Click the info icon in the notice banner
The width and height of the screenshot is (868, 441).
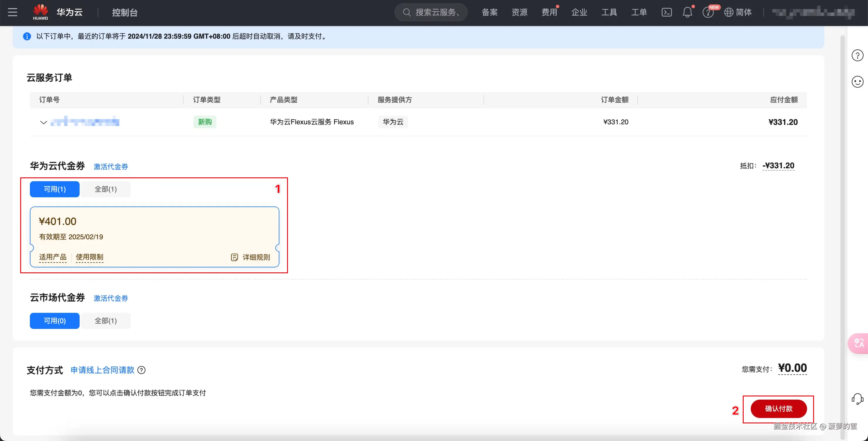coord(27,36)
